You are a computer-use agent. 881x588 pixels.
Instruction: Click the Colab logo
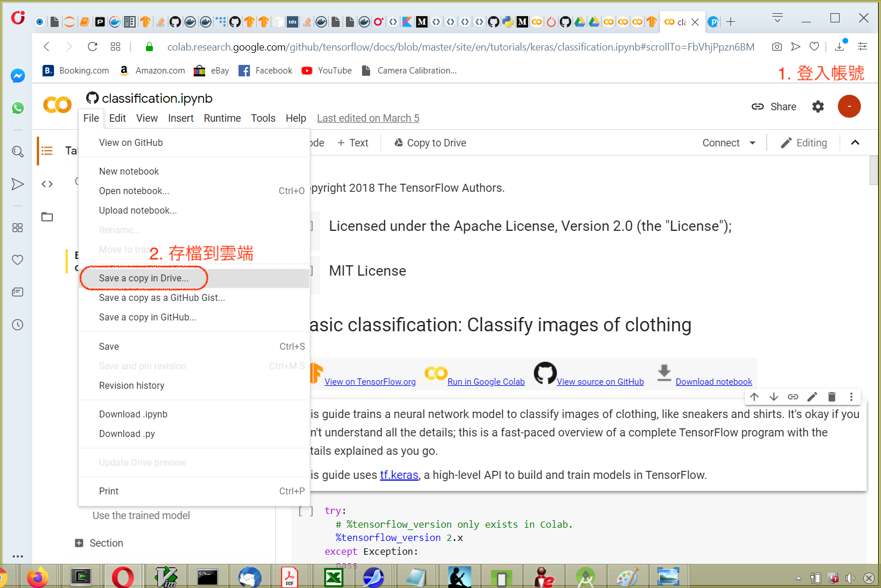coord(57,105)
